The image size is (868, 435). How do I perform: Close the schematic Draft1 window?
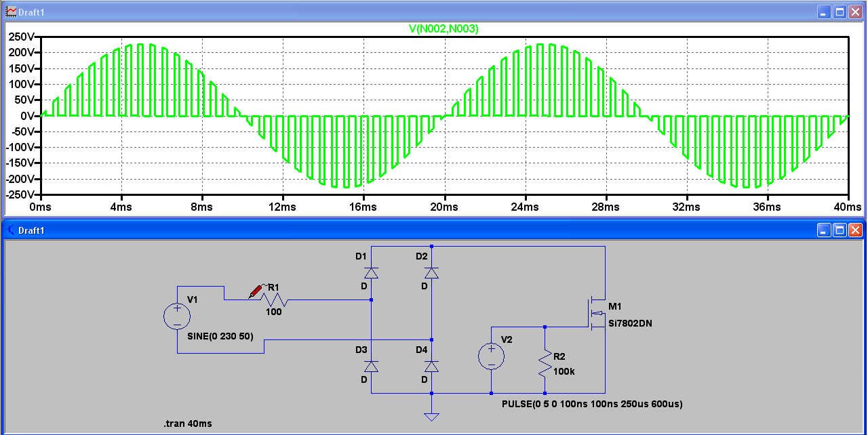coord(855,230)
